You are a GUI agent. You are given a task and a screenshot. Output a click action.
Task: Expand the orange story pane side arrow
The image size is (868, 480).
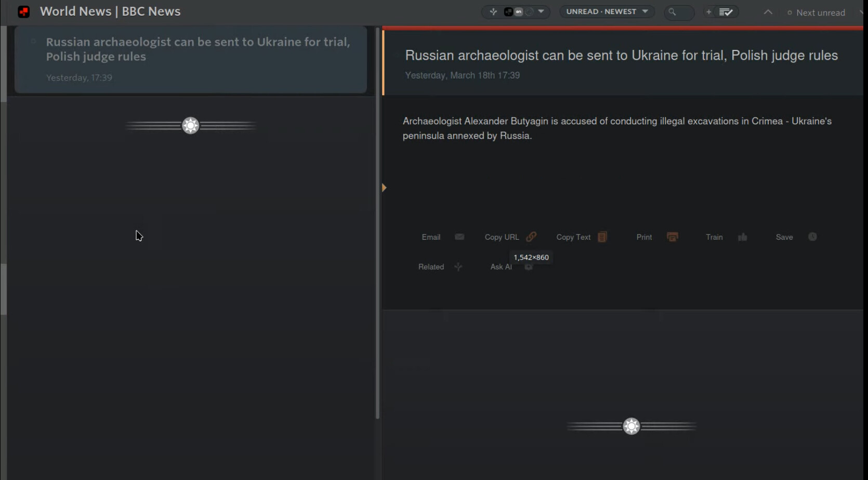tap(385, 188)
